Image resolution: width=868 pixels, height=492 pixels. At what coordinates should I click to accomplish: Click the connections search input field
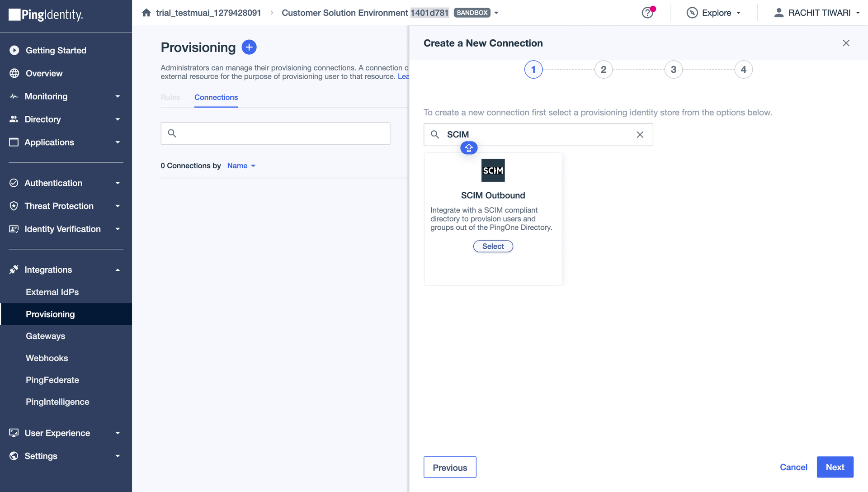coord(275,133)
